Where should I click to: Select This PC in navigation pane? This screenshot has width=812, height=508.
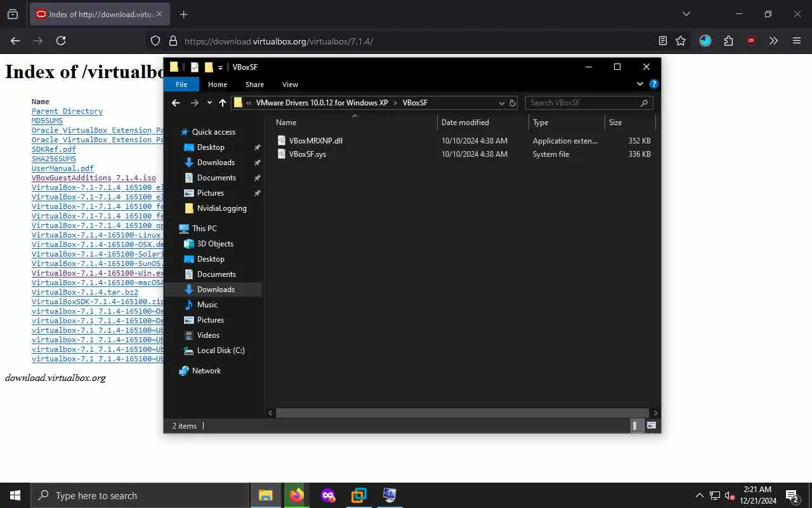(x=204, y=229)
